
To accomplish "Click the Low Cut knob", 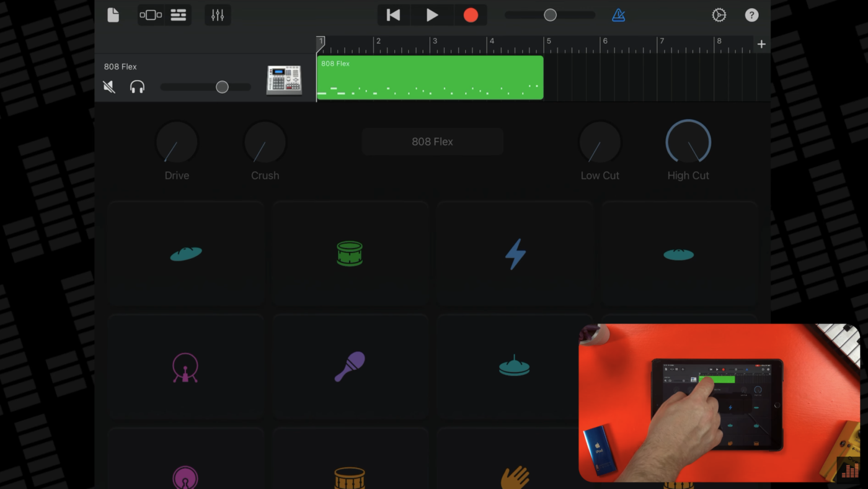I will coord(600,142).
